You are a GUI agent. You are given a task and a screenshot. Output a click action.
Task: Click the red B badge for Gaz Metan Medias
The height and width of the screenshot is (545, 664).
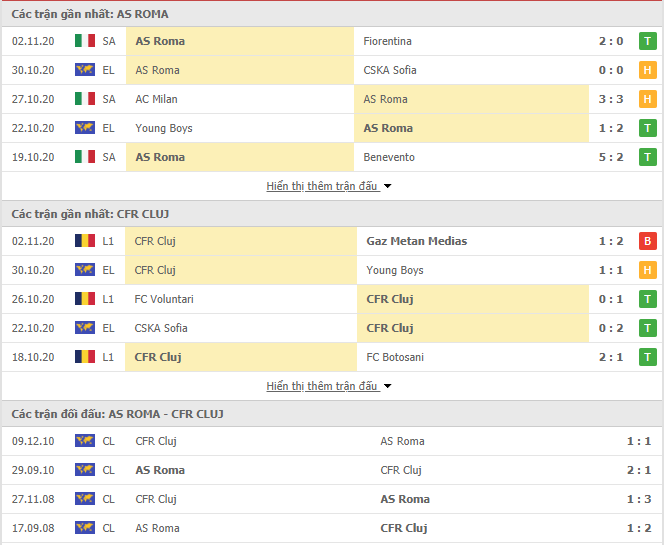(647, 241)
